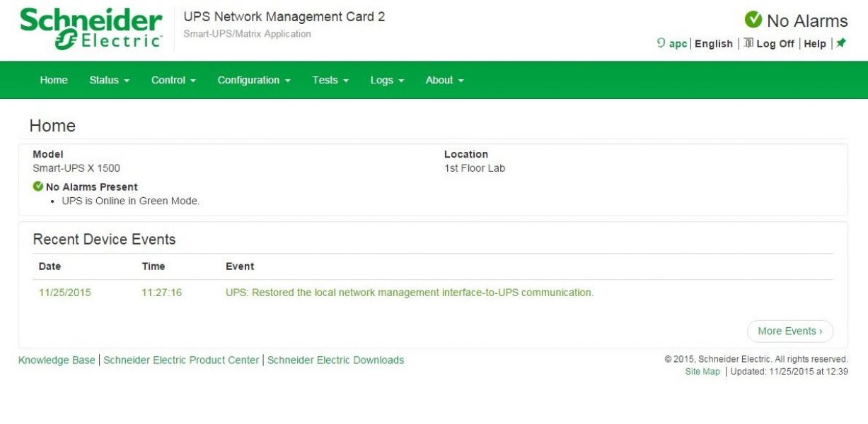The height and width of the screenshot is (424, 868).
Task: Open the Logs dropdown menu
Action: point(387,81)
